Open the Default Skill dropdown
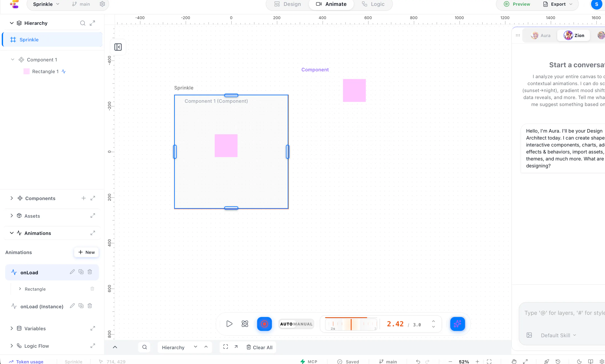Screen dimensions: 605x364 point(558,335)
